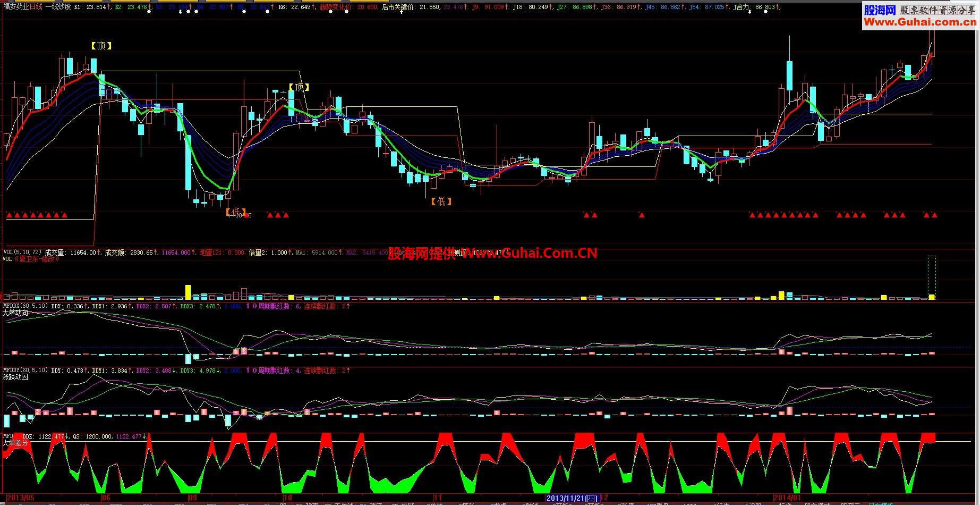Click the 福安药业 stock name

[16, 7]
